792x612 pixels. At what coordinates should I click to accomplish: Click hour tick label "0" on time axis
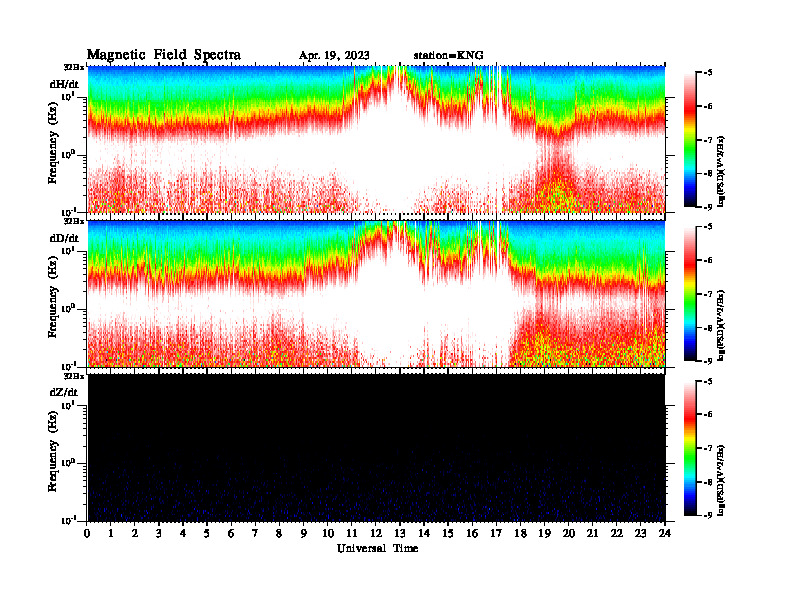tap(87, 534)
